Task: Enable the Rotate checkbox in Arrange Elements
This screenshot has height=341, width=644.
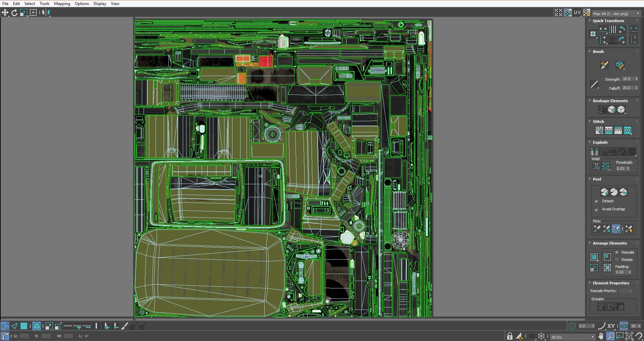Action: tap(616, 260)
